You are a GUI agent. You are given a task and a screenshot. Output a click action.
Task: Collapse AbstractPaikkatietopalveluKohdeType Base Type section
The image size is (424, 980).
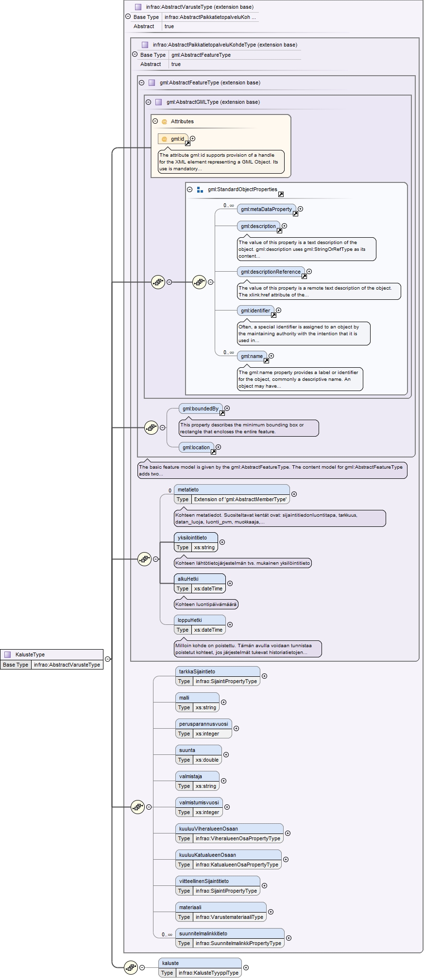[x=135, y=54]
